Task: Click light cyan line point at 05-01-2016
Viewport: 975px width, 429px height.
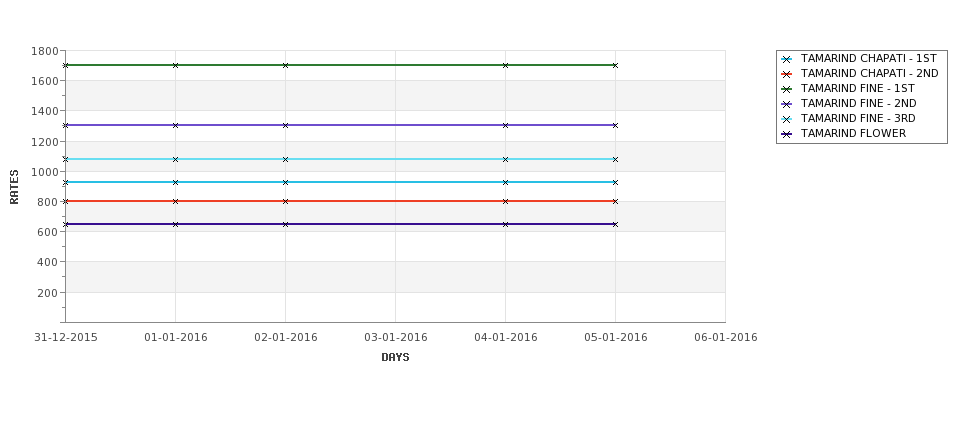Action: pos(616,160)
